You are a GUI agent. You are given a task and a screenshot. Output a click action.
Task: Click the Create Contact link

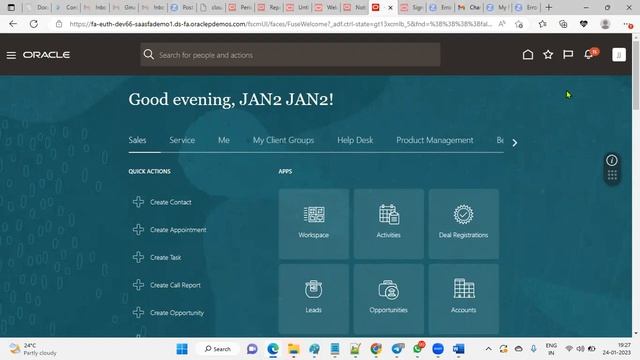(171, 202)
